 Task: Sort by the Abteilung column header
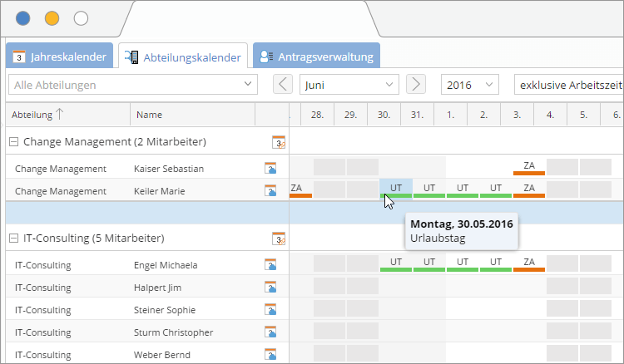[37, 115]
